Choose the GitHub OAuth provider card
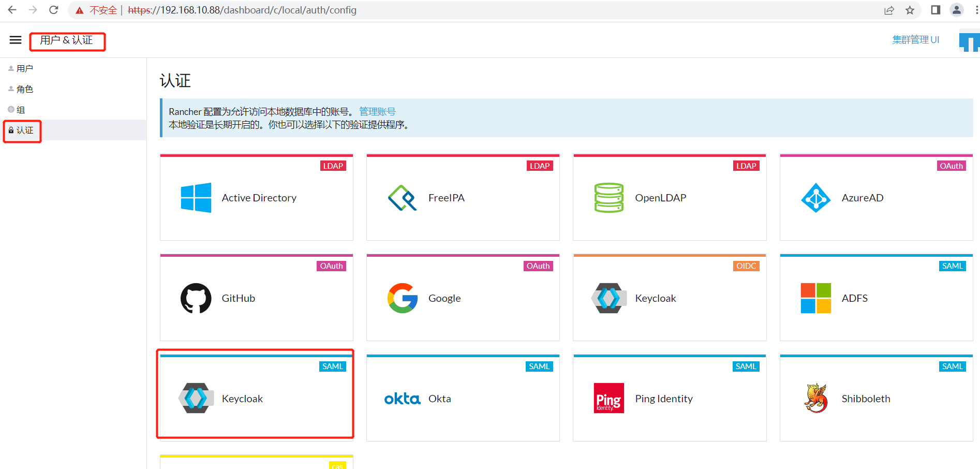Viewport: 980px width, 469px height. click(257, 298)
